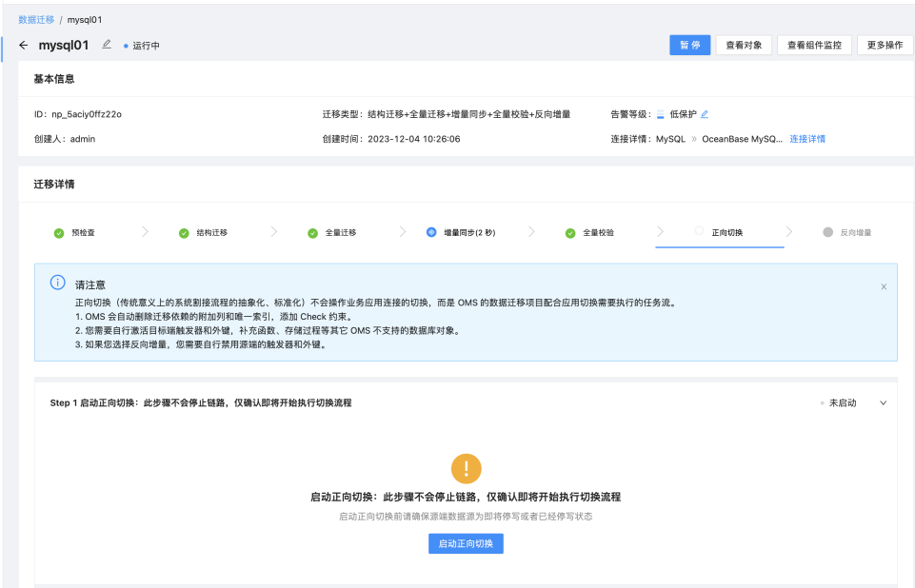
Task: Go back using the left arrow icon
Action: [x=24, y=45]
